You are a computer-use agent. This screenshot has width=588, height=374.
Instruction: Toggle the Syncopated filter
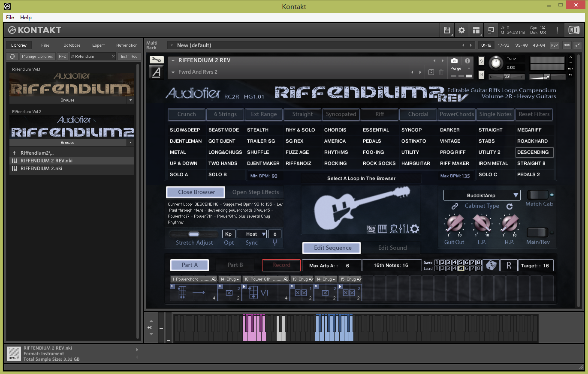tap(341, 114)
